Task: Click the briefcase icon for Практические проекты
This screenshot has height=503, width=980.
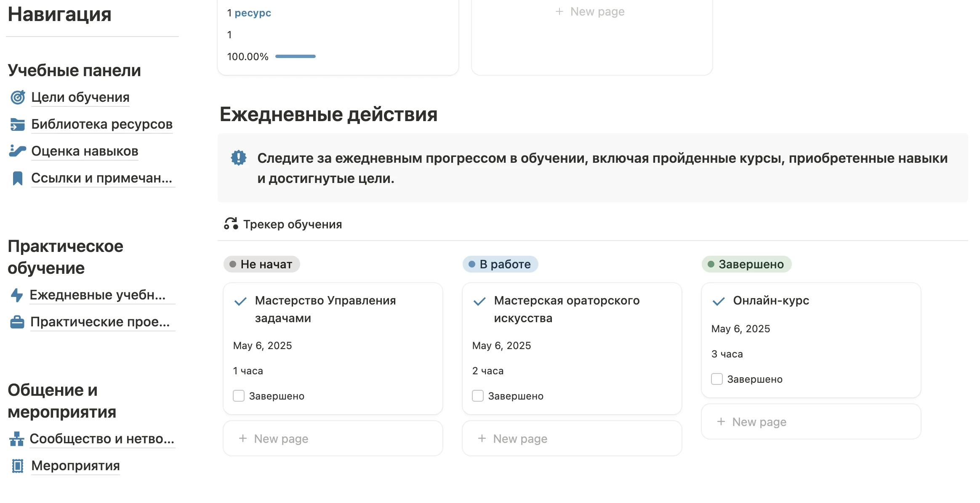Action: click(x=17, y=322)
